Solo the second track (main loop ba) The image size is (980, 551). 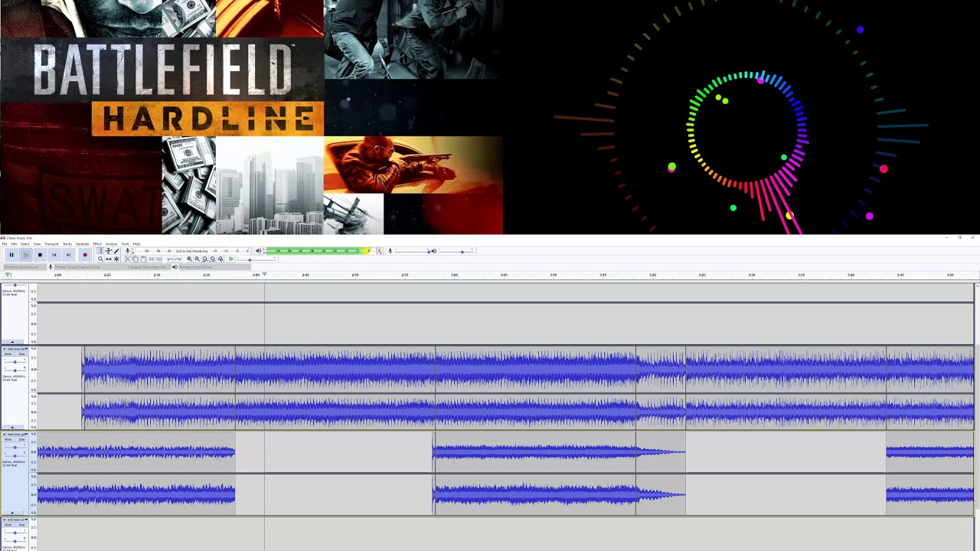(21, 354)
